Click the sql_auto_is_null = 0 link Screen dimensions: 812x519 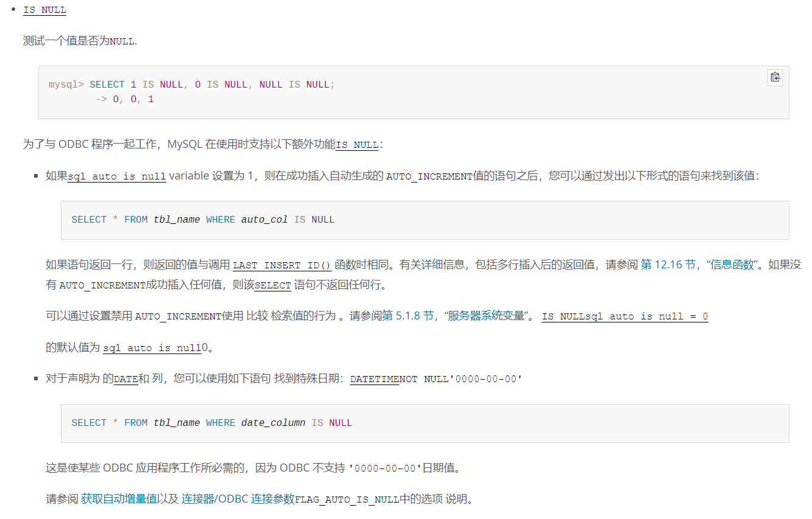[x=647, y=316]
